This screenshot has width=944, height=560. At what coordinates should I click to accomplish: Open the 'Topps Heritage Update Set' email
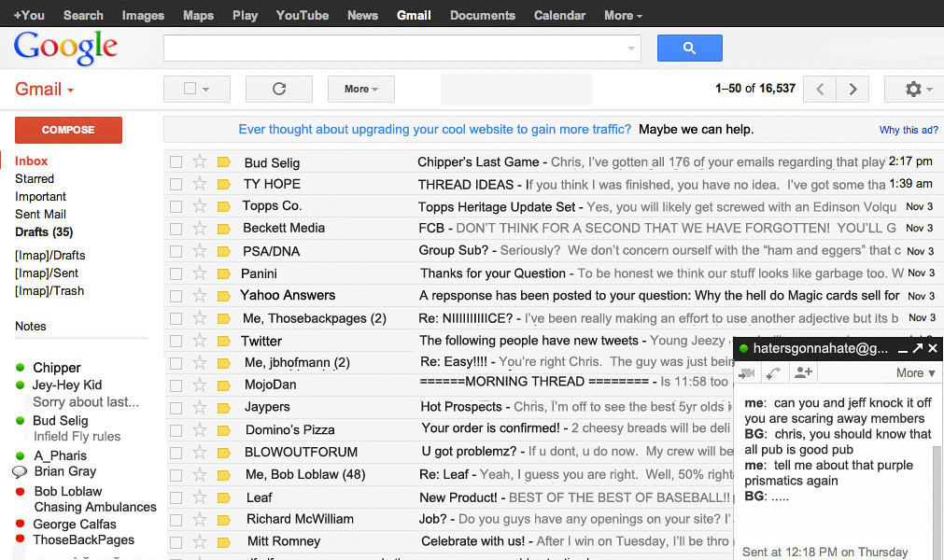point(497,207)
